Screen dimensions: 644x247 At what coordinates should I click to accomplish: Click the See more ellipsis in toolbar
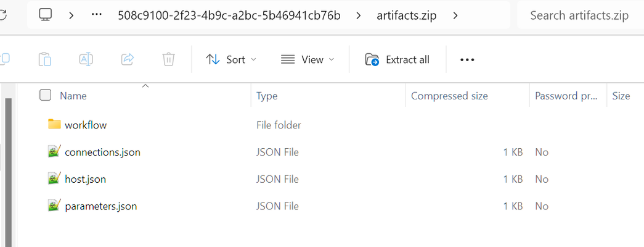pyautogui.click(x=467, y=60)
